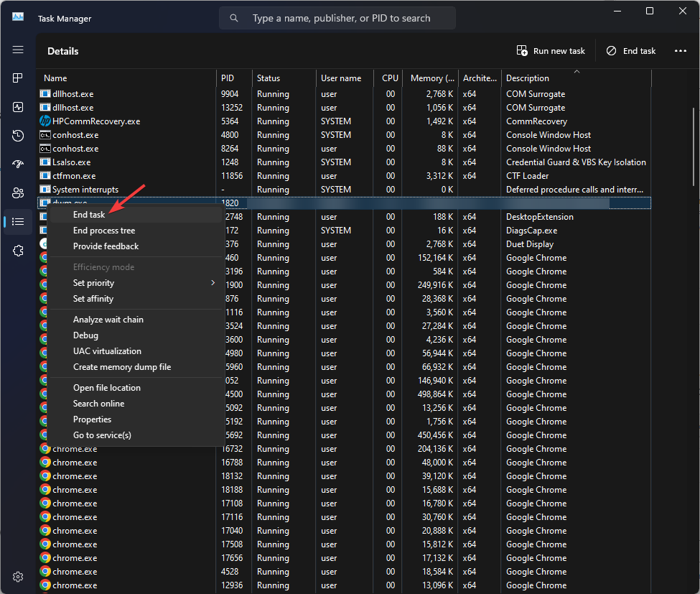Sort by the PID column header
The height and width of the screenshot is (594, 700).
click(234, 78)
